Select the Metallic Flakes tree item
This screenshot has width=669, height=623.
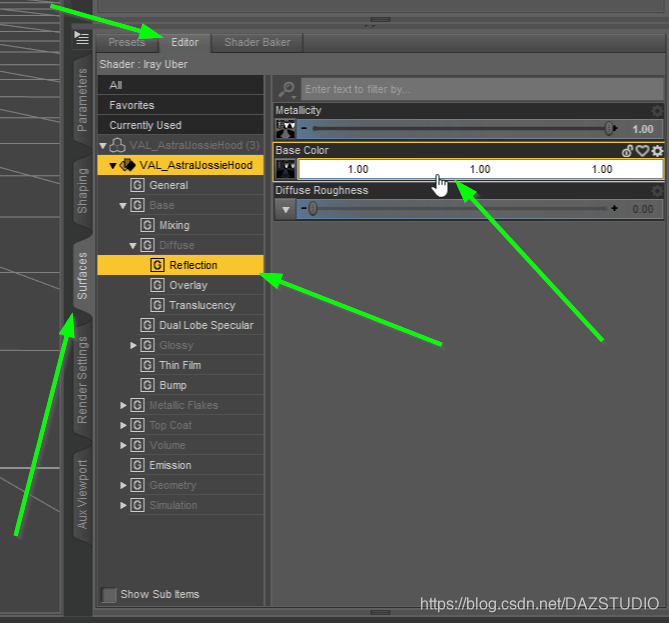click(x=183, y=405)
